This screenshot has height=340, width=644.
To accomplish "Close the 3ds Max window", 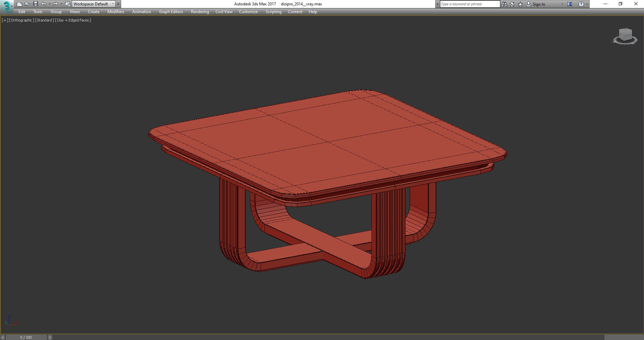I will 636,4.
